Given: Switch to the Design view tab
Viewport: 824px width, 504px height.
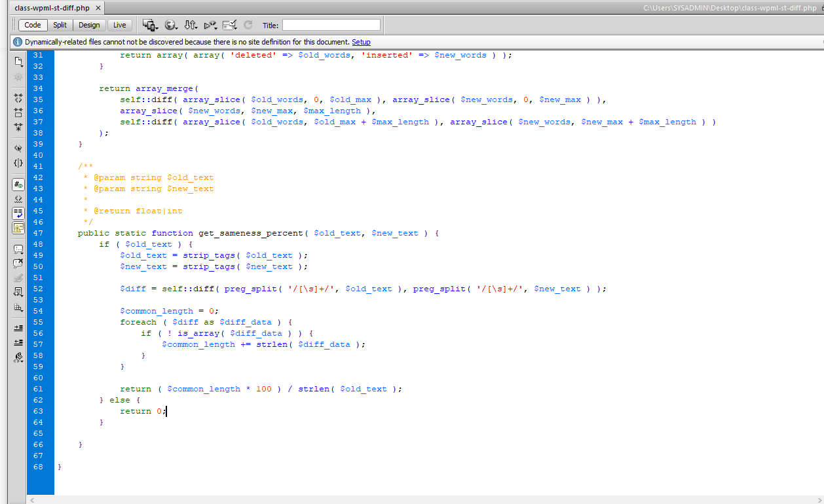Looking at the screenshot, I should tap(89, 24).
